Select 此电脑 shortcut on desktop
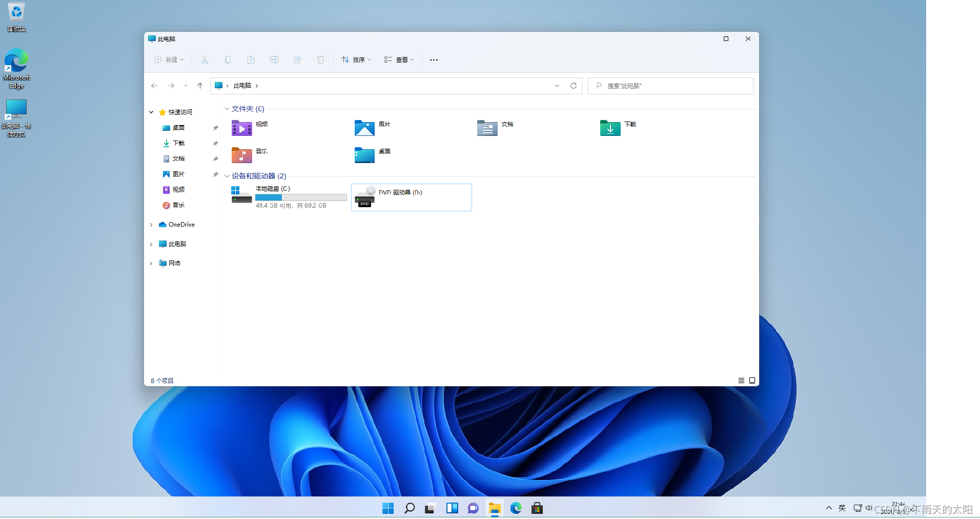This screenshot has height=519, width=980. [16, 118]
